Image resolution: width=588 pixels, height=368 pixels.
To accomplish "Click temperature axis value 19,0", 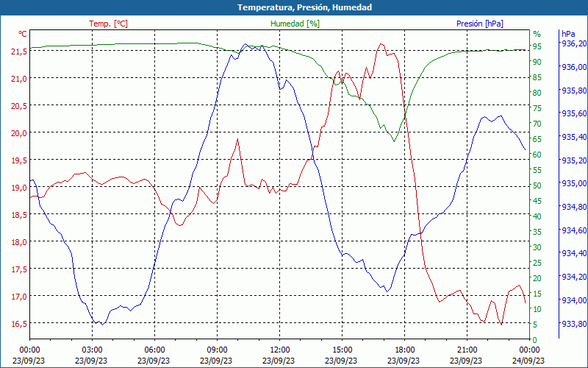I will [x=19, y=188].
